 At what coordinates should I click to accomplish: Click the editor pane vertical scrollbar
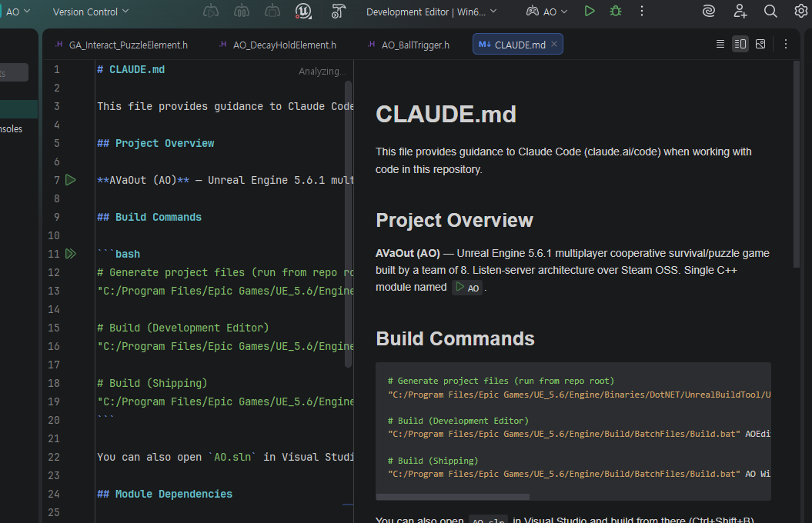349,224
